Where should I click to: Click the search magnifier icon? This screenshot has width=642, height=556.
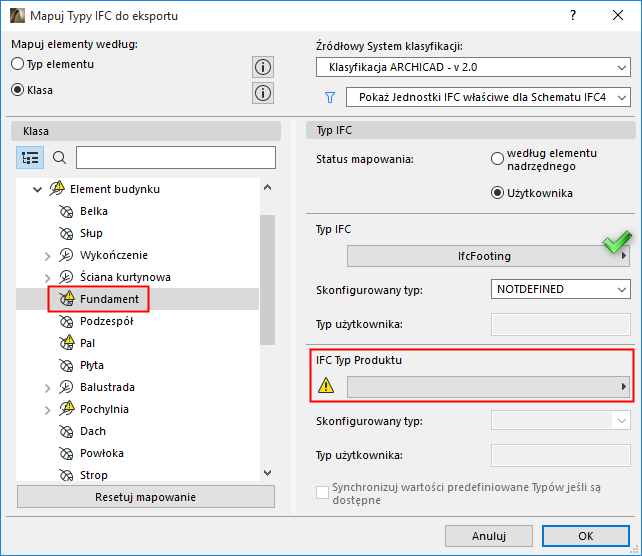click(x=59, y=158)
